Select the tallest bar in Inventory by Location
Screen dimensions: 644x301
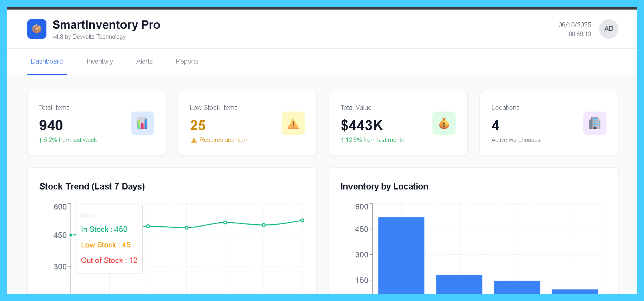coord(401,255)
